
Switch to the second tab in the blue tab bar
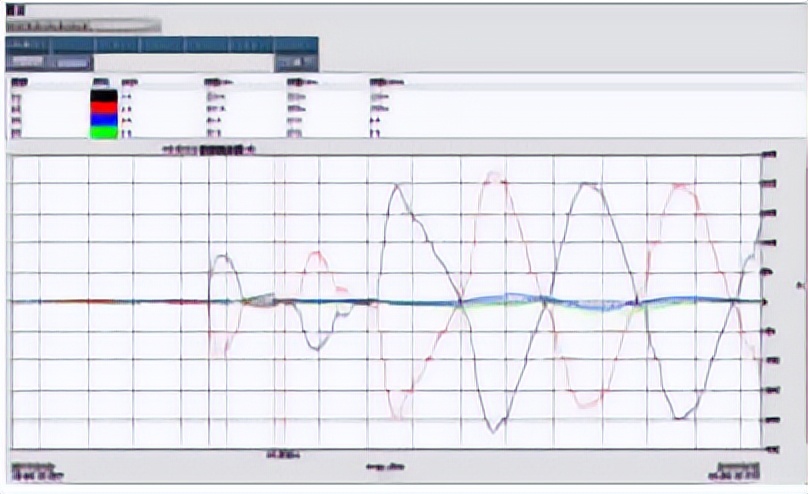tap(73, 45)
